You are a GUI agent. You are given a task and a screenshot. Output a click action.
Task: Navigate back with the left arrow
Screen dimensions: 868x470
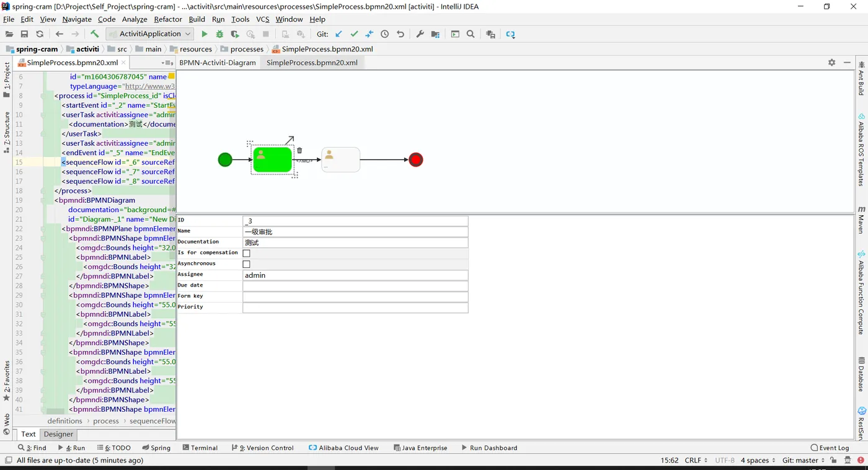pyautogui.click(x=60, y=34)
